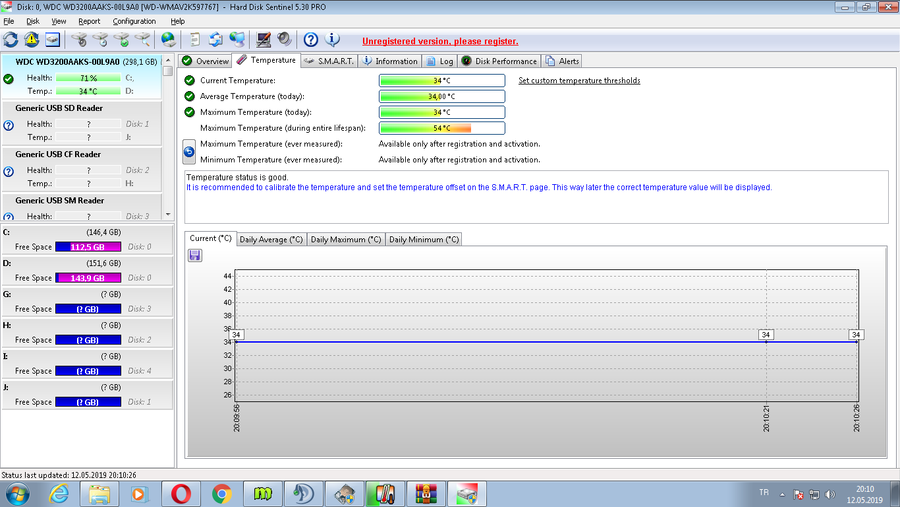Open the Report menu
The width and height of the screenshot is (900, 507).
(x=89, y=21)
